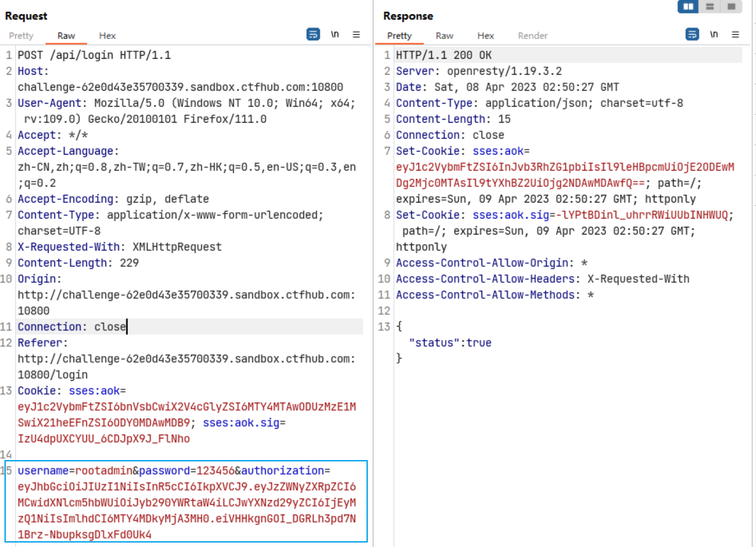
Task: Switch Response view to Raw tab
Action: click(444, 36)
